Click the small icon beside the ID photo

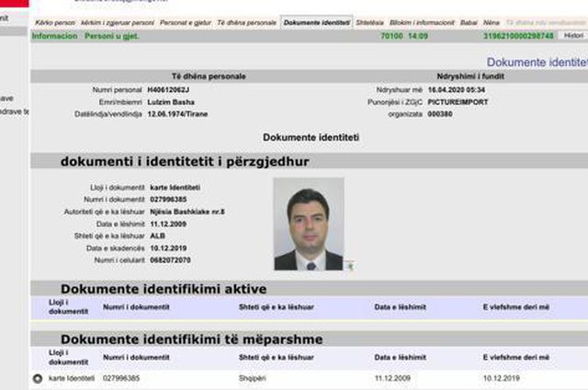point(349,266)
